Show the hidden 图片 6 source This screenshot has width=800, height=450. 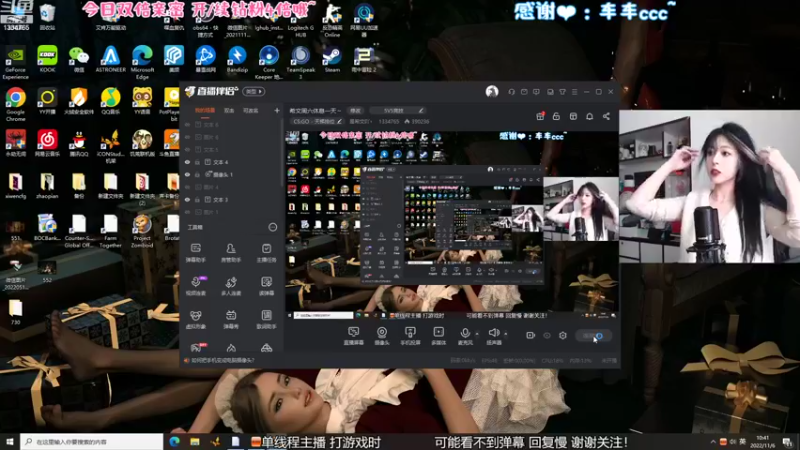[x=187, y=137]
